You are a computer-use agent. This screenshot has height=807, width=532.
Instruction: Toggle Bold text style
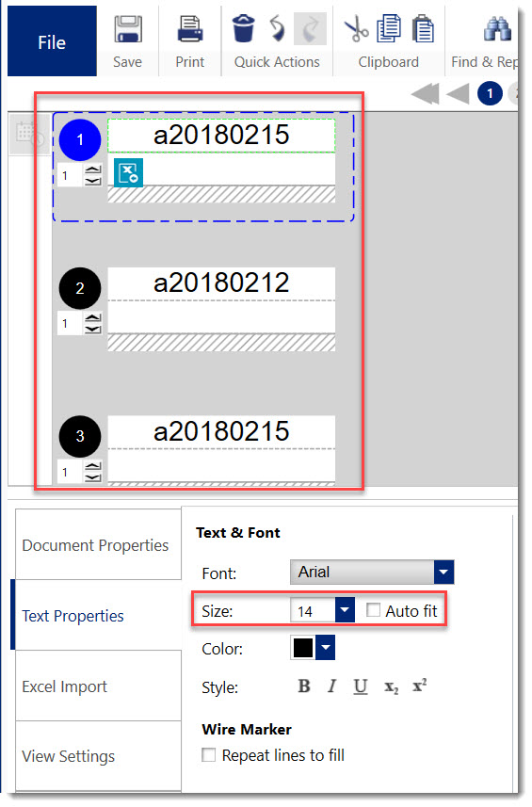pos(304,686)
